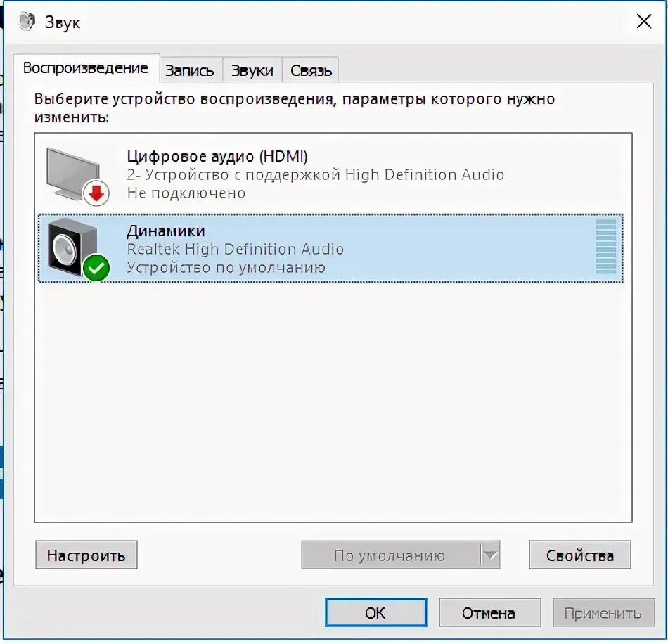The image size is (668, 644).
Task: Click the Применить button
Action: [603, 612]
